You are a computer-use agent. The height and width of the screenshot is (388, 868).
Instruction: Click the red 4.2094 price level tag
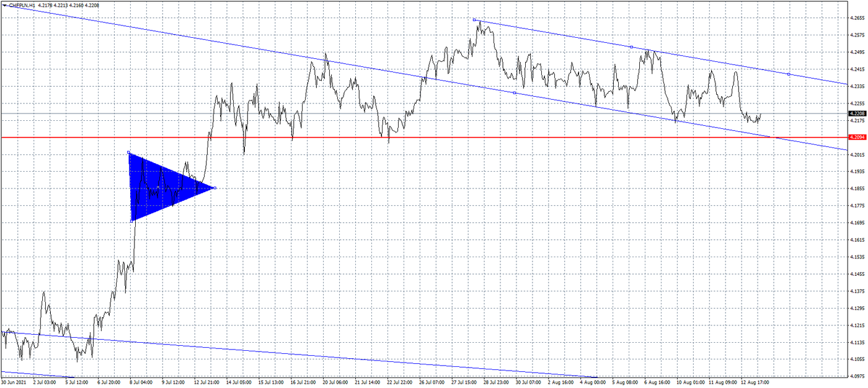click(857, 136)
